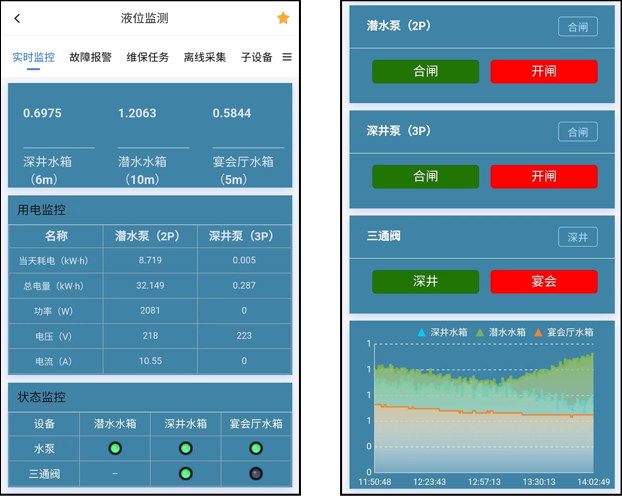
Task: Click 水泵 status light under 潜水水箱
Action: click(115, 449)
